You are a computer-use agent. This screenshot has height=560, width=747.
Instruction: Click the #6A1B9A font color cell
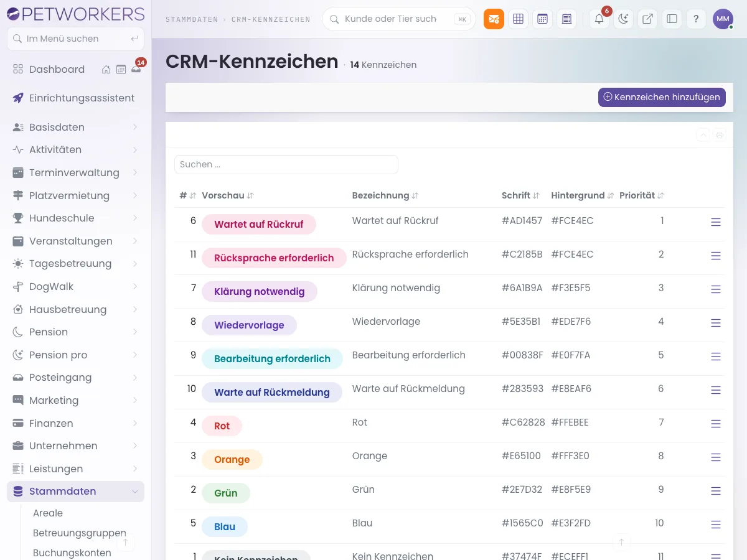pos(522,287)
